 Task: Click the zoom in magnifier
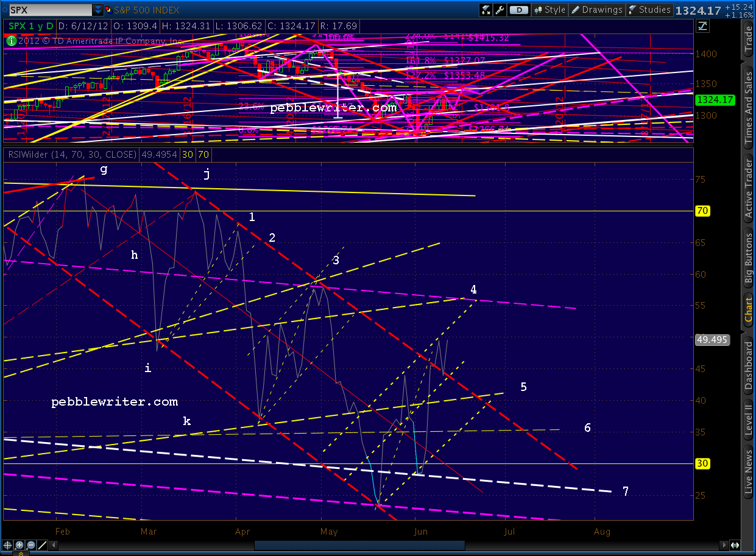20,545
